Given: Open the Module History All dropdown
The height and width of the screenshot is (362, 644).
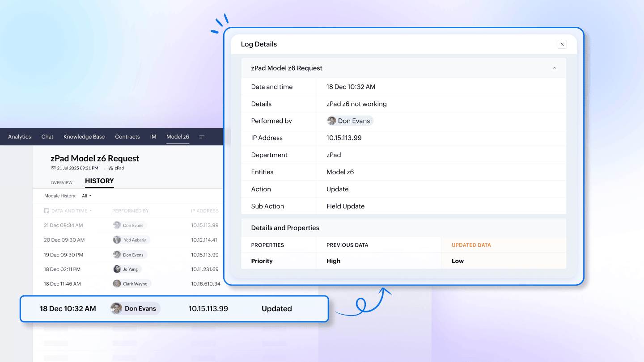Looking at the screenshot, I should pos(86,196).
